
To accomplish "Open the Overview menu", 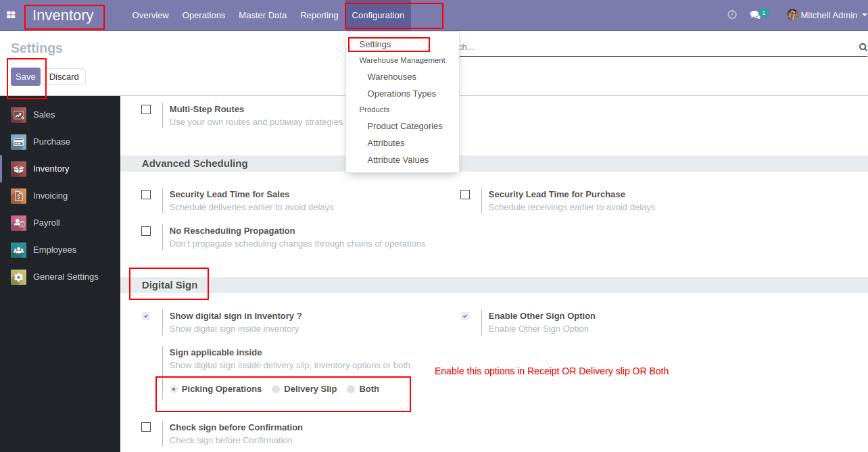I will 151,15.
